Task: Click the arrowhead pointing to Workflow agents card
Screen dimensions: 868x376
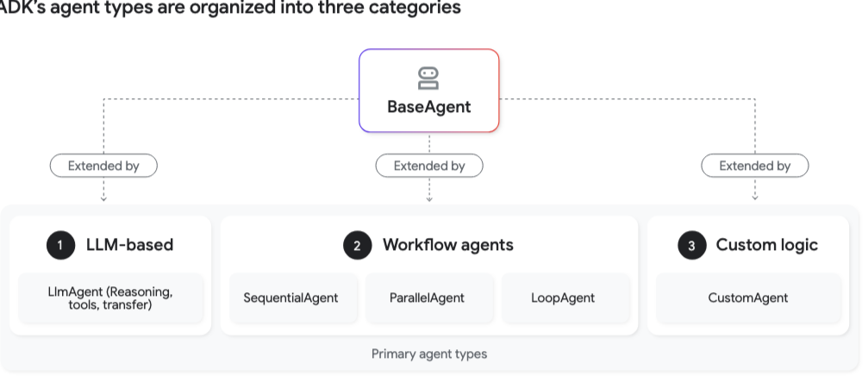Action: 429,198
